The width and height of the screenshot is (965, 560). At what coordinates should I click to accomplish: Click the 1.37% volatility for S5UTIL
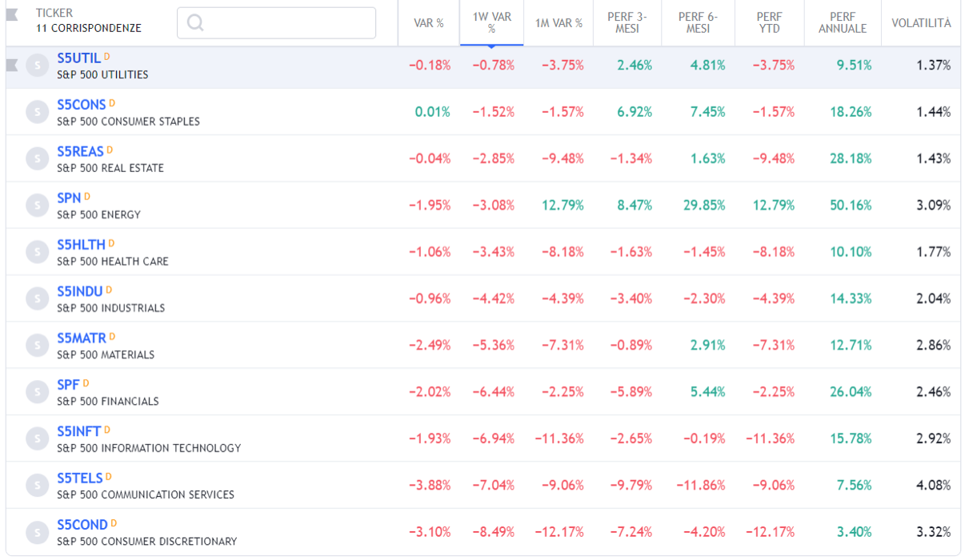coord(934,66)
